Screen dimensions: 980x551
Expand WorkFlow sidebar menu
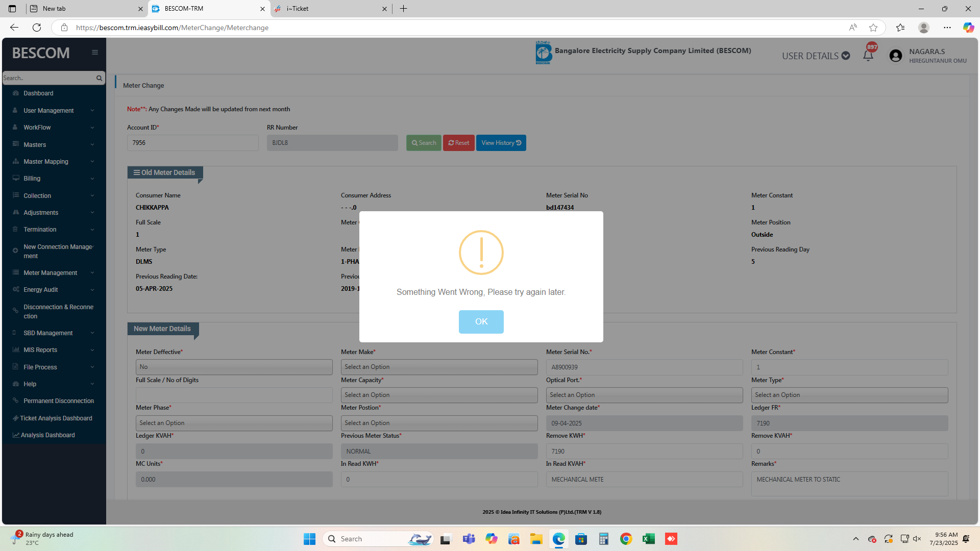click(54, 128)
